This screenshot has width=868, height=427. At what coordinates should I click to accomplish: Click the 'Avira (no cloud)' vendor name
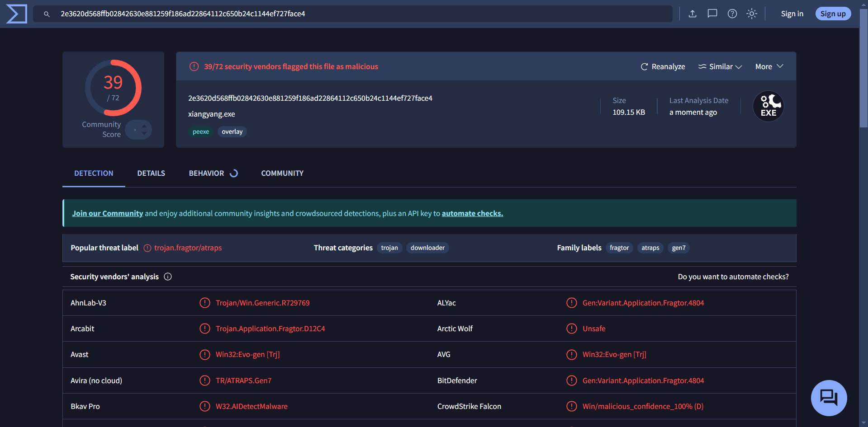pyautogui.click(x=96, y=380)
